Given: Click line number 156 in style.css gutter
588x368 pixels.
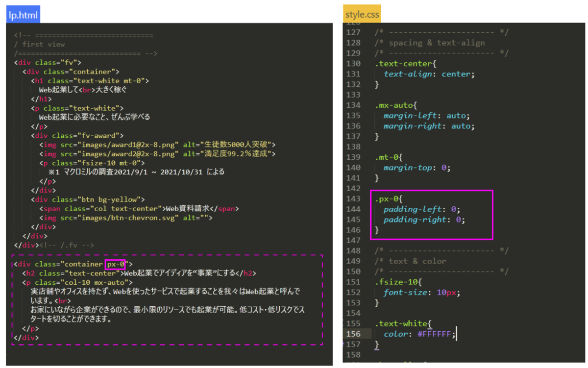Looking at the screenshot, I should click(353, 334).
